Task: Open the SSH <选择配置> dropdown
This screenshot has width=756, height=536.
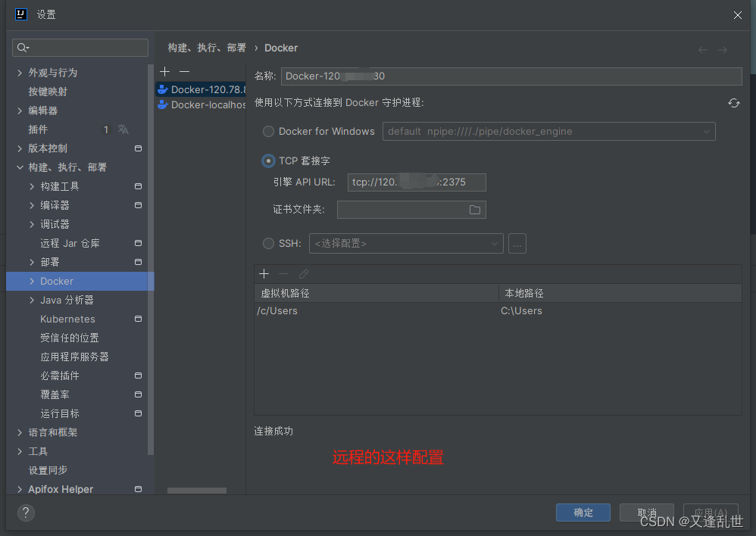Action: (x=406, y=244)
